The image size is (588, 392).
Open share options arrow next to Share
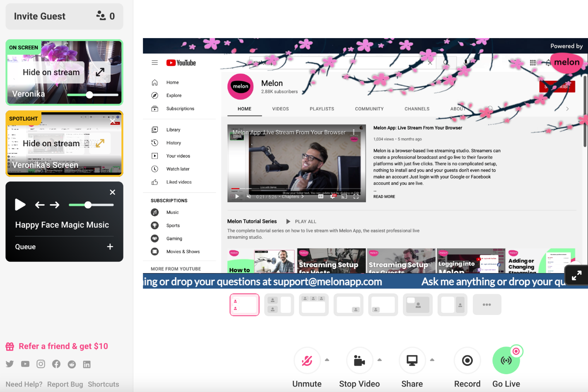pyautogui.click(x=432, y=360)
